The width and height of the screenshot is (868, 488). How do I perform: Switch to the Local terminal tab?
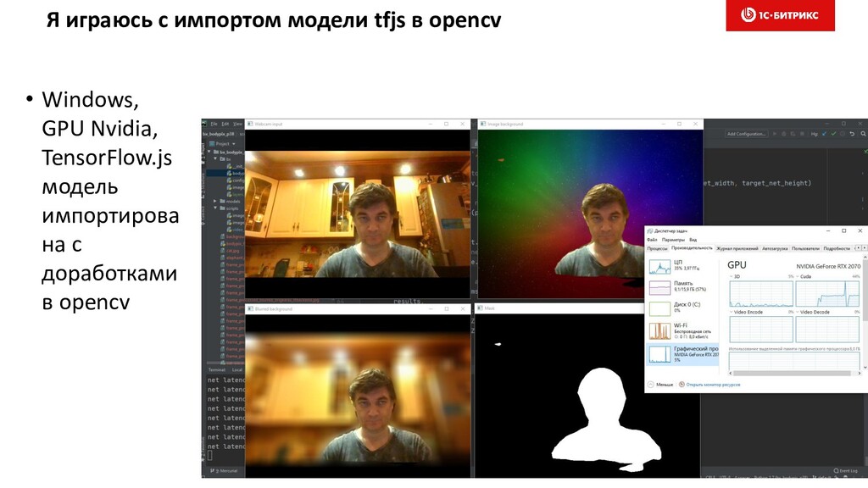(237, 369)
